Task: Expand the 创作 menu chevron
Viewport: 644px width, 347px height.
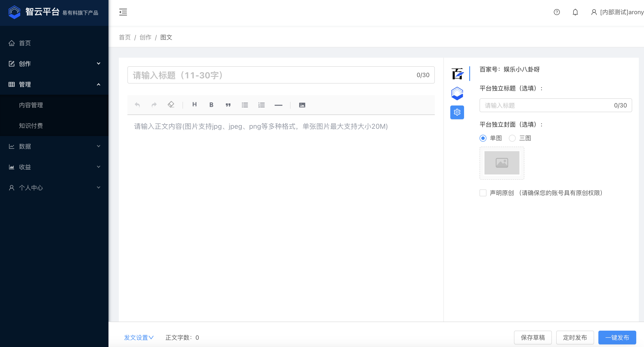Action: (x=99, y=64)
